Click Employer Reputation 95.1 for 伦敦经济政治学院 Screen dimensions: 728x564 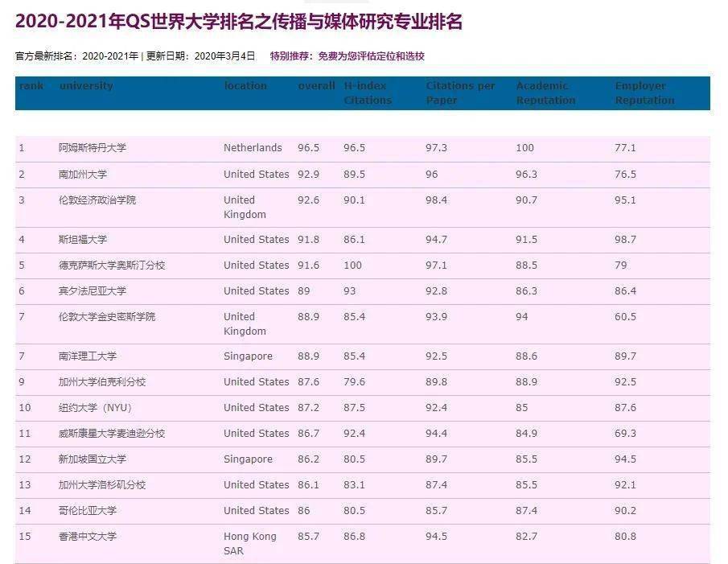[625, 200]
